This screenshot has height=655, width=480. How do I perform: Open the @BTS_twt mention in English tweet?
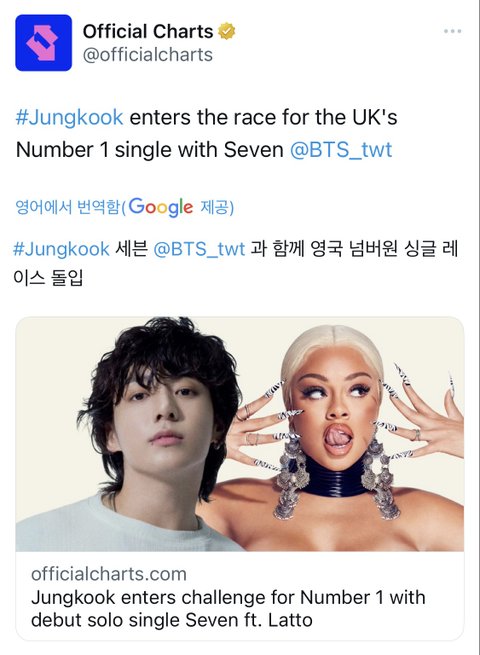[x=341, y=150]
